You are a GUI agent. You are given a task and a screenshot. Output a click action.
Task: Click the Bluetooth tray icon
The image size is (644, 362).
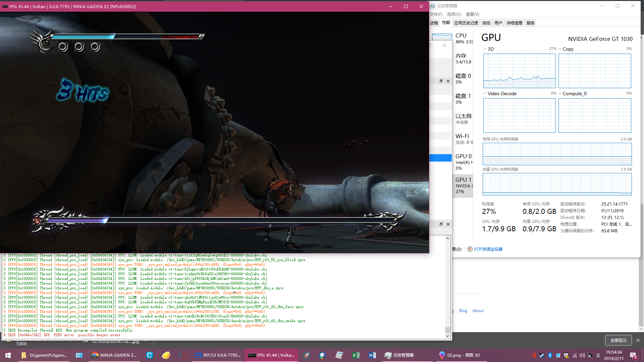pyautogui.click(x=550, y=355)
